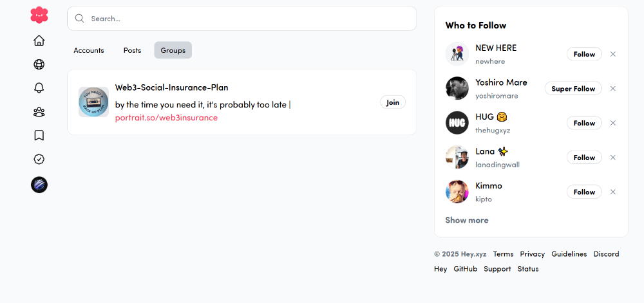Screen dimensions: 644x303
Task: Dismiss Yoshiro Mare suggestion
Action: (613, 89)
